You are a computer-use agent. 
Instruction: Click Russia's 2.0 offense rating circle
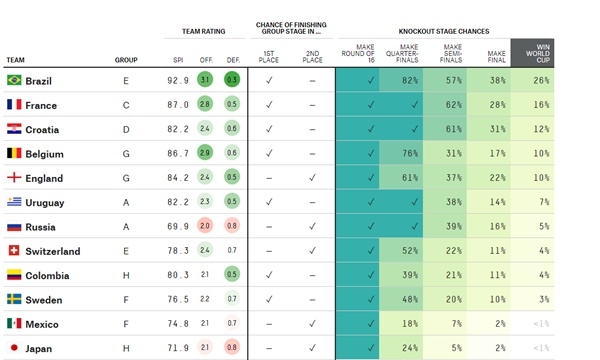(205, 226)
